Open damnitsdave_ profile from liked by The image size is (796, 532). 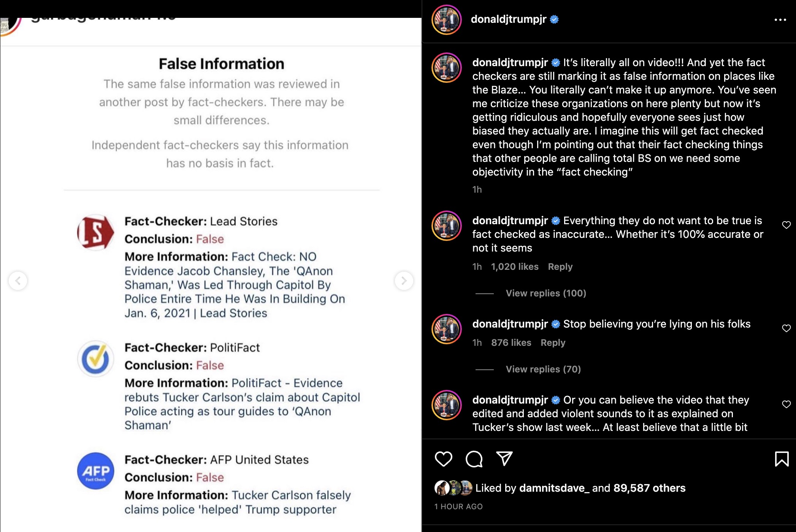point(554,488)
